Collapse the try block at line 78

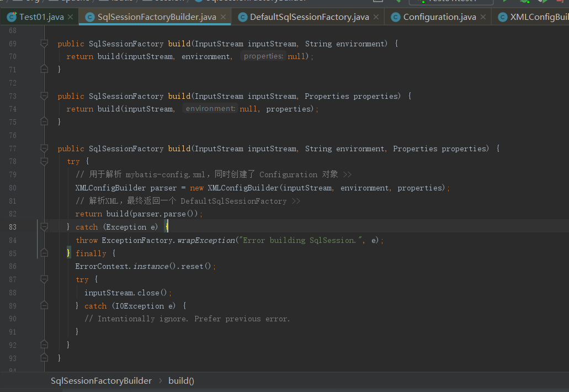pyautogui.click(x=44, y=162)
